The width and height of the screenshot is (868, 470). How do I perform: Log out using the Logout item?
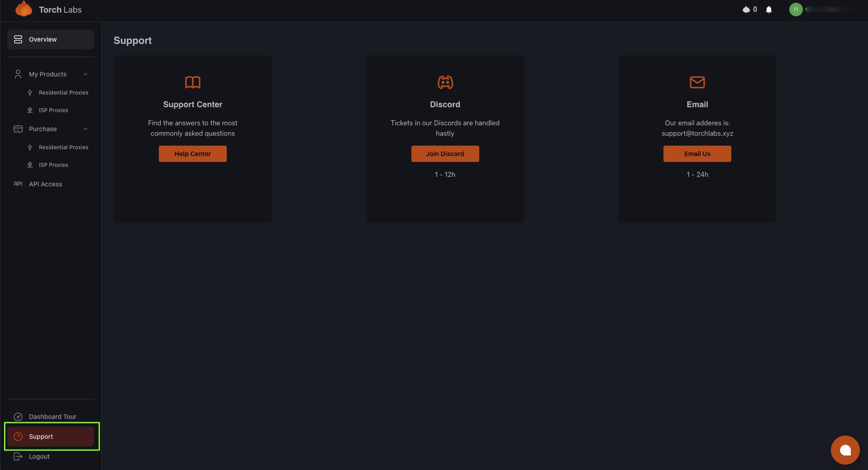coord(39,456)
